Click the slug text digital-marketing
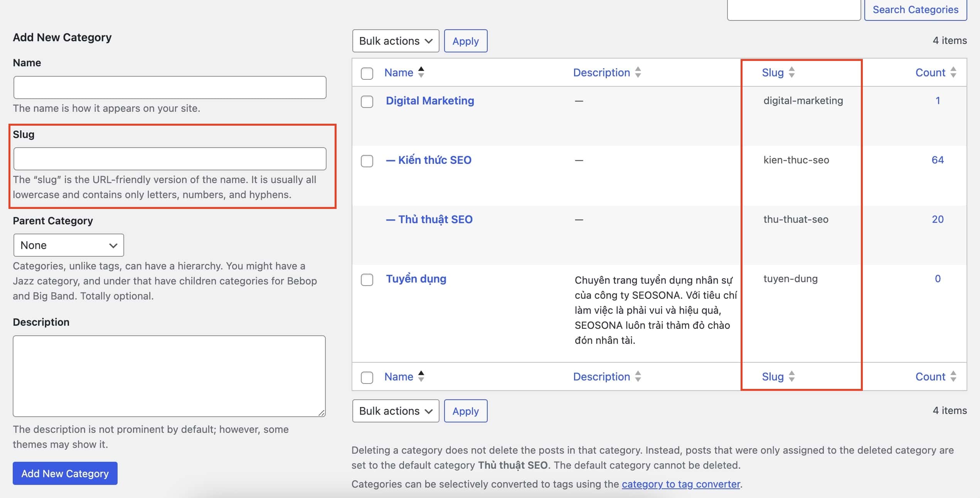Image resolution: width=980 pixels, height=498 pixels. pyautogui.click(x=803, y=101)
